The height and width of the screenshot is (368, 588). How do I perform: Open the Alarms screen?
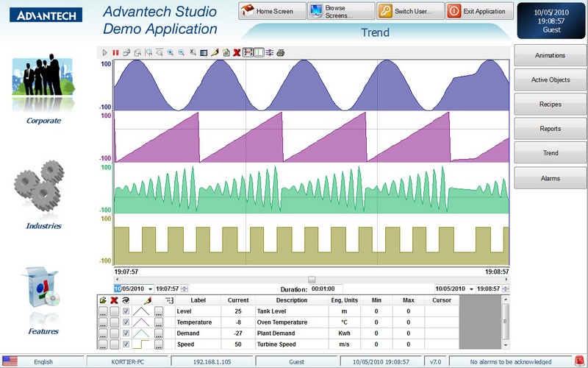coord(550,178)
